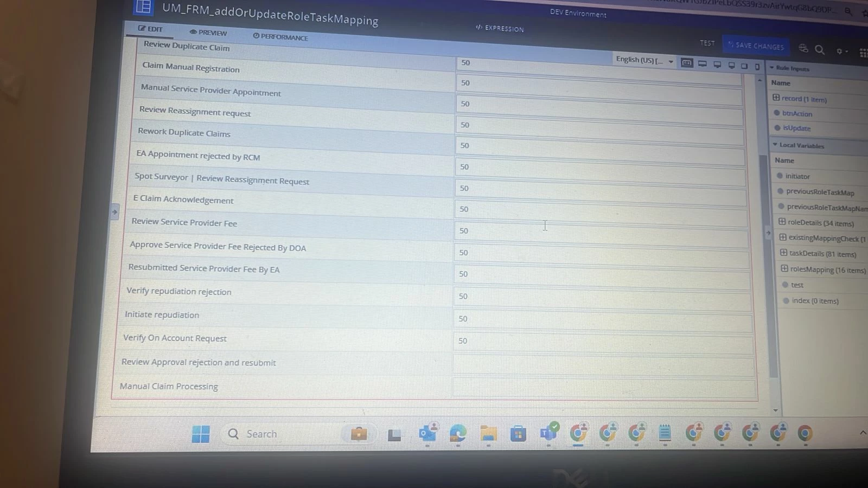868x488 pixels.
Task: Open the Windows Start menu
Action: (201, 434)
